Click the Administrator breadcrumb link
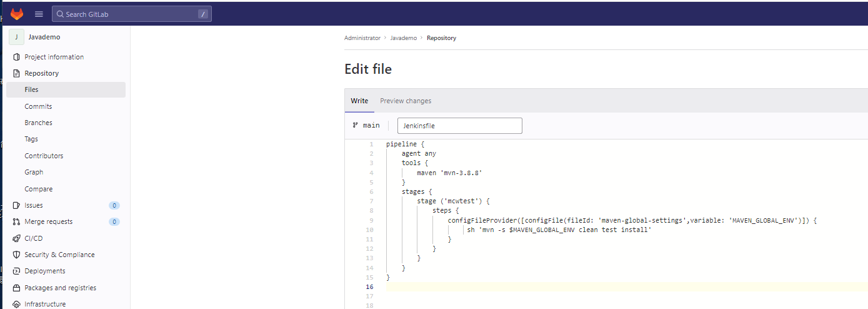Image resolution: width=868 pixels, height=309 pixels. click(x=362, y=38)
